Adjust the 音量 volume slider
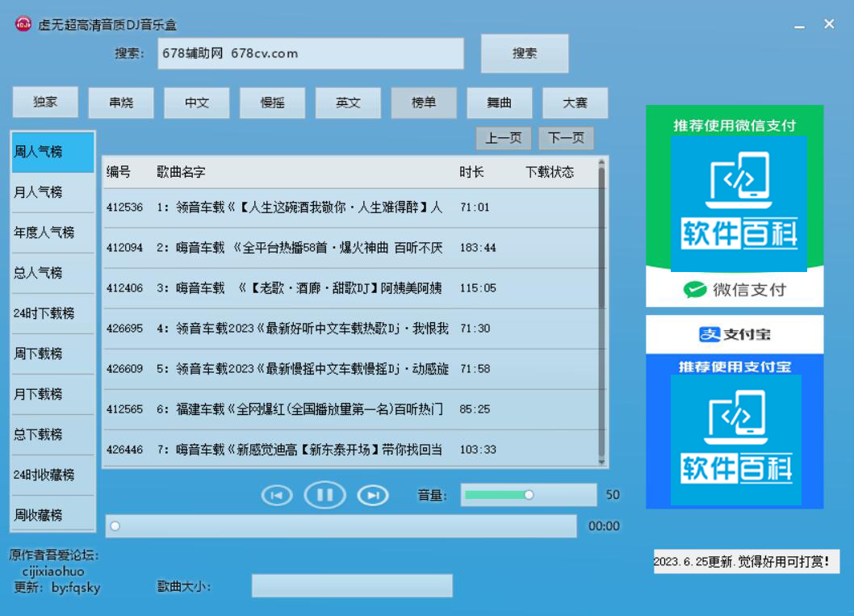 pos(528,495)
